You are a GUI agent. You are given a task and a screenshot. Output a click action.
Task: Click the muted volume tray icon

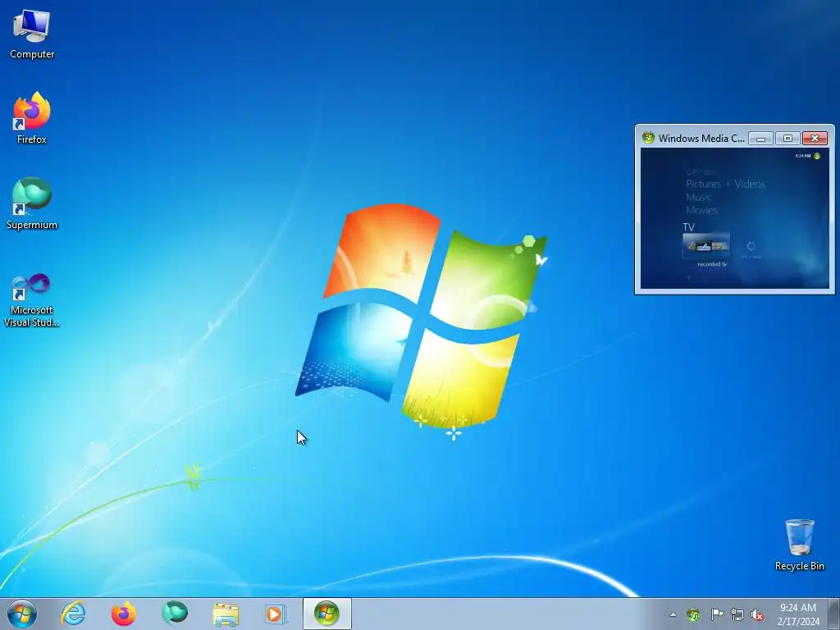click(x=757, y=615)
